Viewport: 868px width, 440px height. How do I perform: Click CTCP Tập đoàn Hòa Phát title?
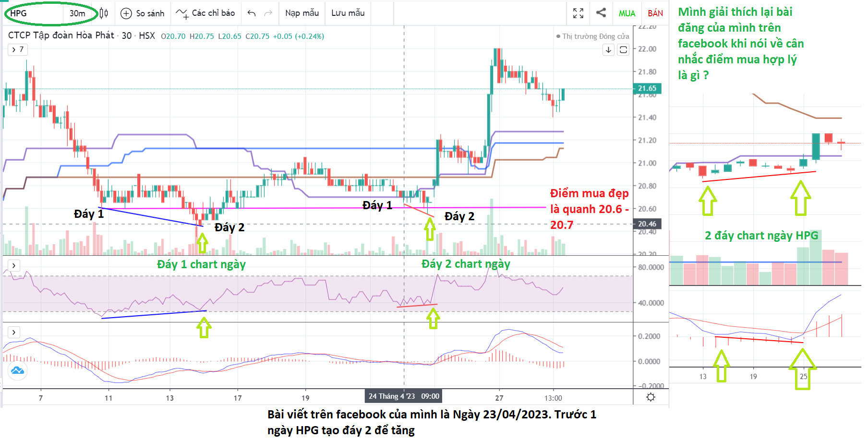pyautogui.click(x=61, y=36)
